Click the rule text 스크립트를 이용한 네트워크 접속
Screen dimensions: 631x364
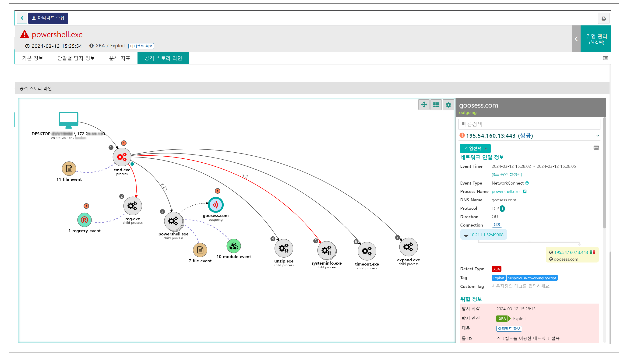coord(528,338)
